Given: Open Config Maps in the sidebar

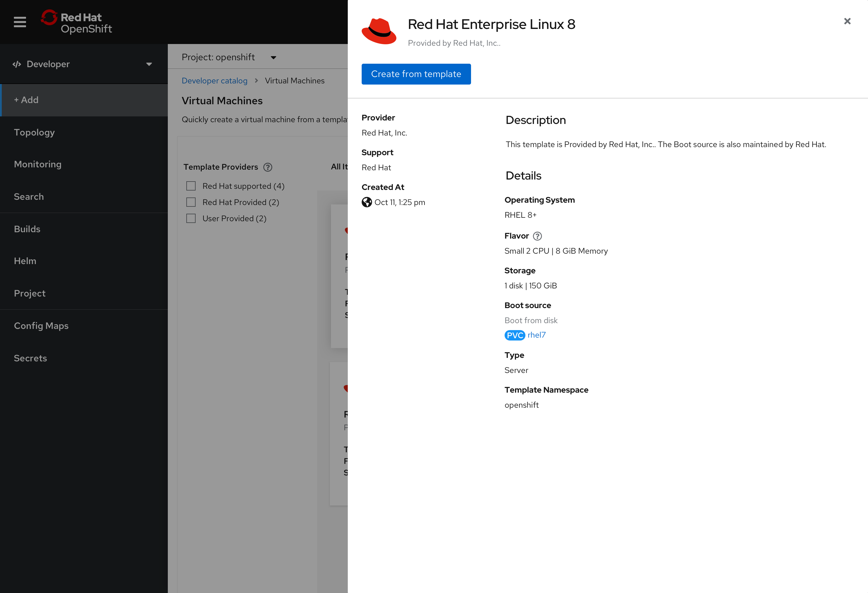Looking at the screenshot, I should [84, 326].
